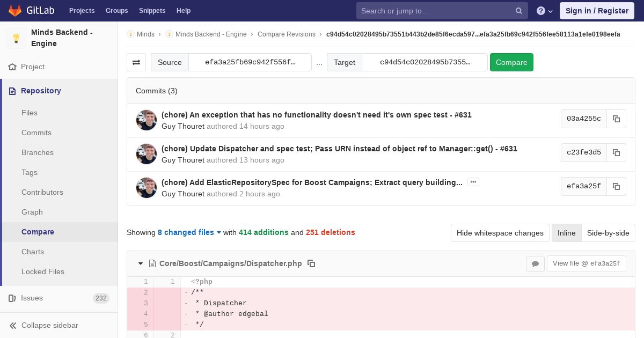Click the Search or jump to field

pos(436,11)
